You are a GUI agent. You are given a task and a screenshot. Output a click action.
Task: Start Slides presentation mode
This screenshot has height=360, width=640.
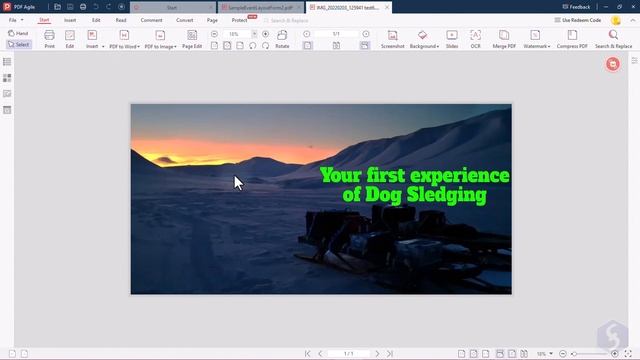click(452, 39)
